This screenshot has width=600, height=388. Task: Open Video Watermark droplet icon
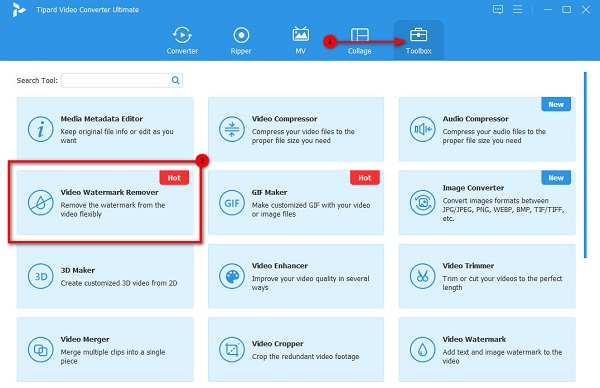tap(422, 350)
